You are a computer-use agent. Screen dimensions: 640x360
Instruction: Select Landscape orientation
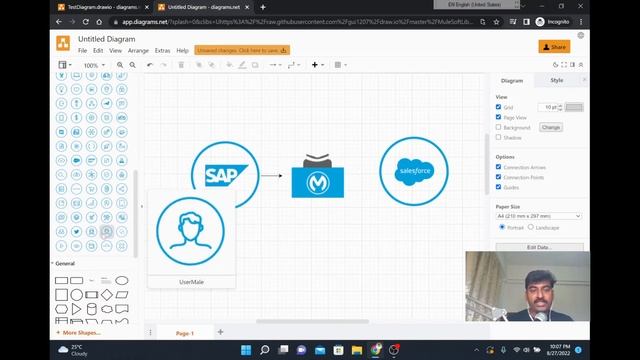531,227
